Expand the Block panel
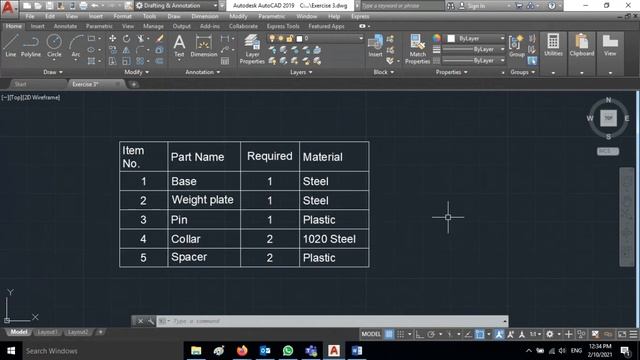 [384, 72]
